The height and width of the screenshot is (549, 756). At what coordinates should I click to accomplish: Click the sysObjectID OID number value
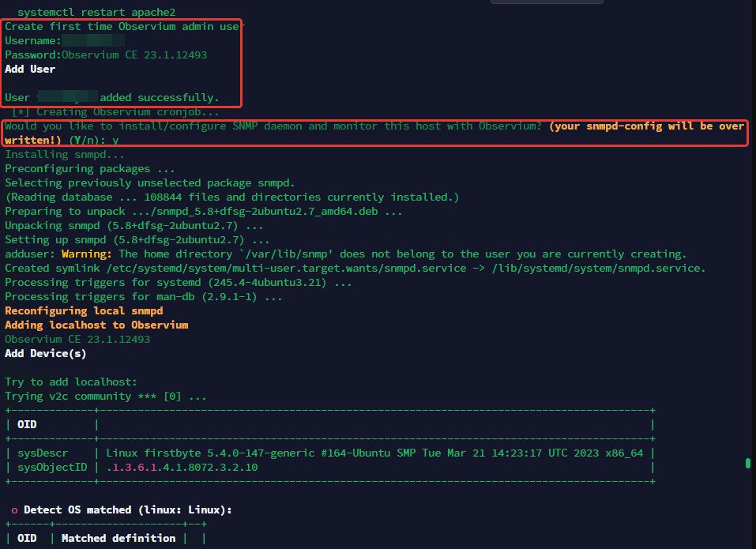coord(182,468)
